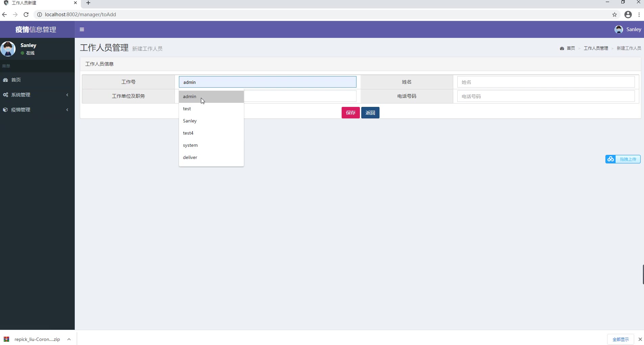The image size is (644, 345).
Task: Click the 首页 breadcrumb link
Action: pyautogui.click(x=571, y=48)
